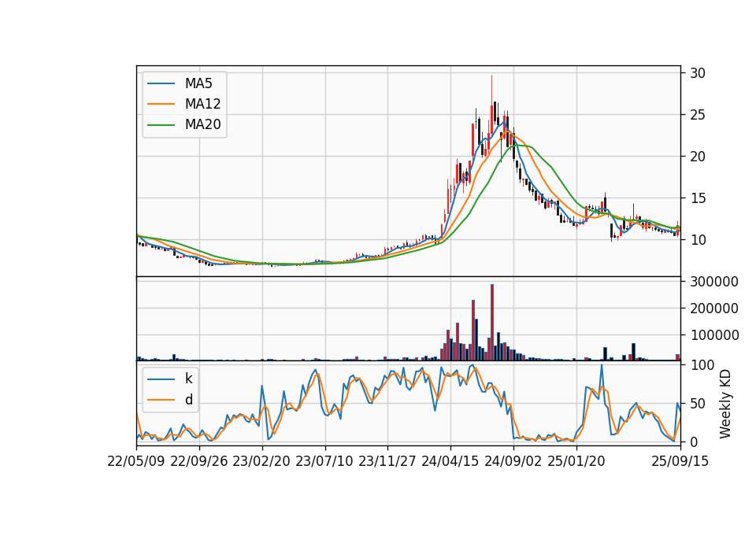This screenshot has height=543, width=756.
Task: Click the volume axis value 200000
Action: [x=714, y=308]
